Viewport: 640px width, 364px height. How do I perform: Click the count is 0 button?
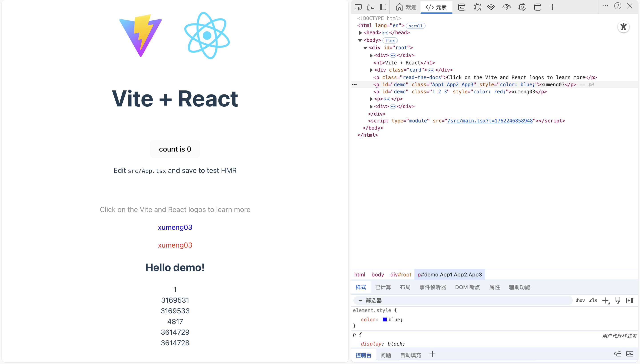click(x=175, y=149)
